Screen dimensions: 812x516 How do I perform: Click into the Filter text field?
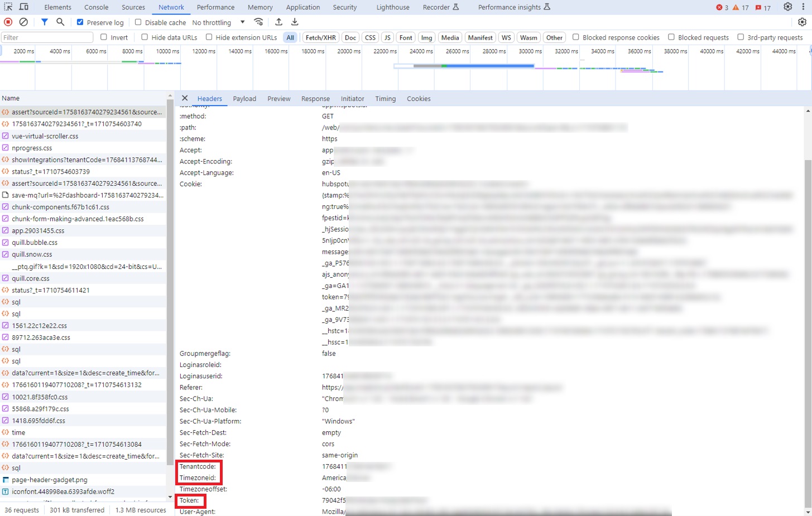[47, 37]
